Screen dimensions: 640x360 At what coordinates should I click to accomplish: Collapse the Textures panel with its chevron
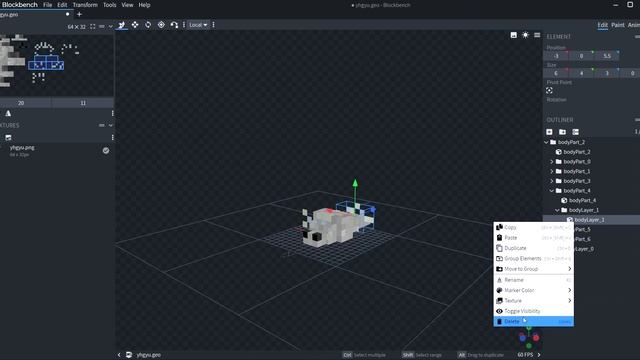(110, 125)
